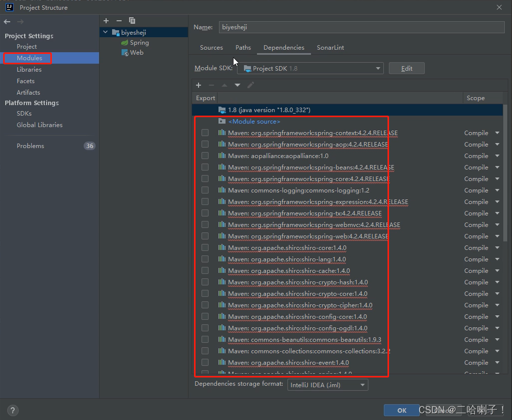Open scope dropdown for shiro-lang
This screenshot has width=512, height=420.
click(497, 259)
